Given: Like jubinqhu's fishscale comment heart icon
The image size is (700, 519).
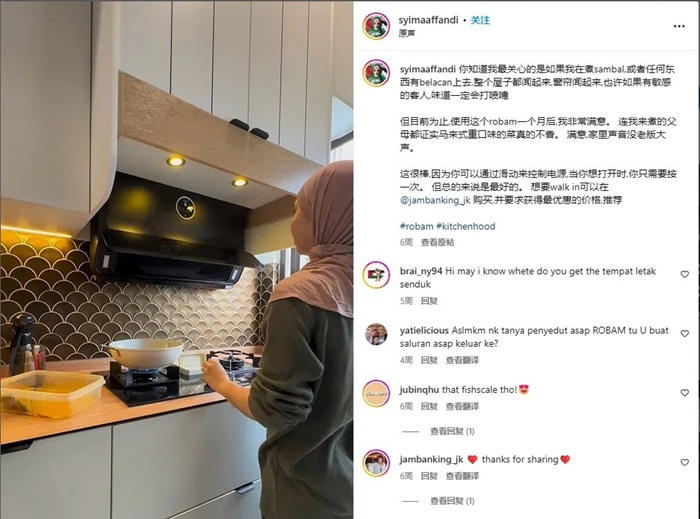Looking at the screenshot, I should click(684, 393).
